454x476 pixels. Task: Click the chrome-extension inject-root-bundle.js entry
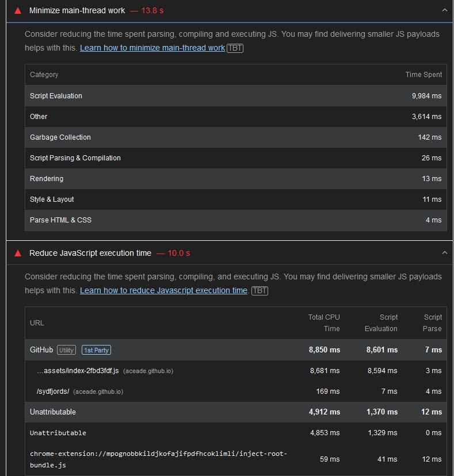(x=158, y=459)
